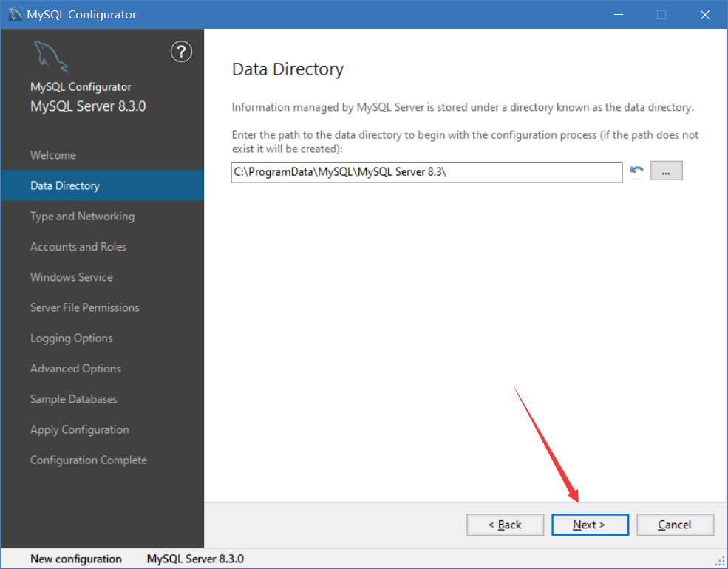Screen dimensions: 728x569
Task: Open the Advanced Options step
Action: (75, 369)
